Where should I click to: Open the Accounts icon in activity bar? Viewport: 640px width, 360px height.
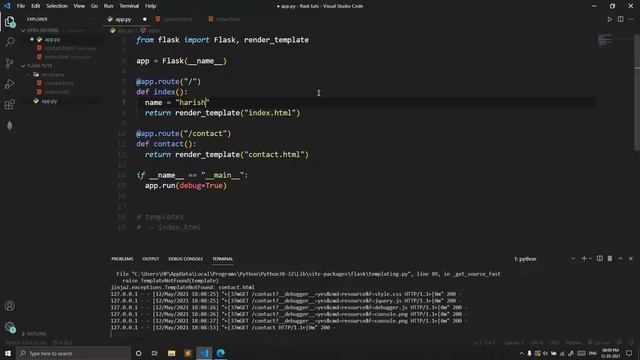(x=10, y=306)
